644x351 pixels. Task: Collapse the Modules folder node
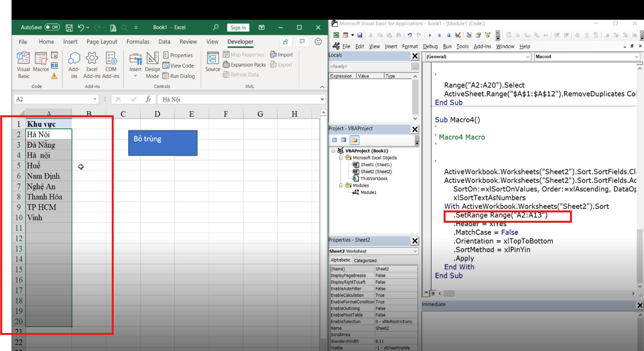tap(341, 186)
